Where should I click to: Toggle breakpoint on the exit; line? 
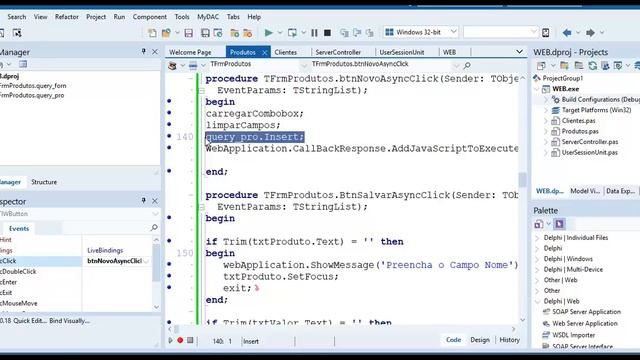[169, 287]
